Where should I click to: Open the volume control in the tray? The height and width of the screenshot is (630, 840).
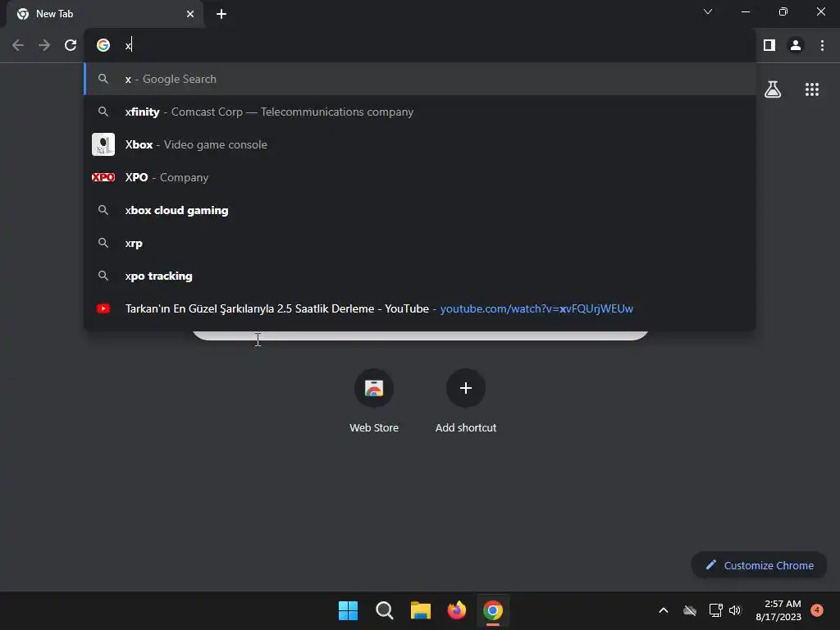click(735, 610)
